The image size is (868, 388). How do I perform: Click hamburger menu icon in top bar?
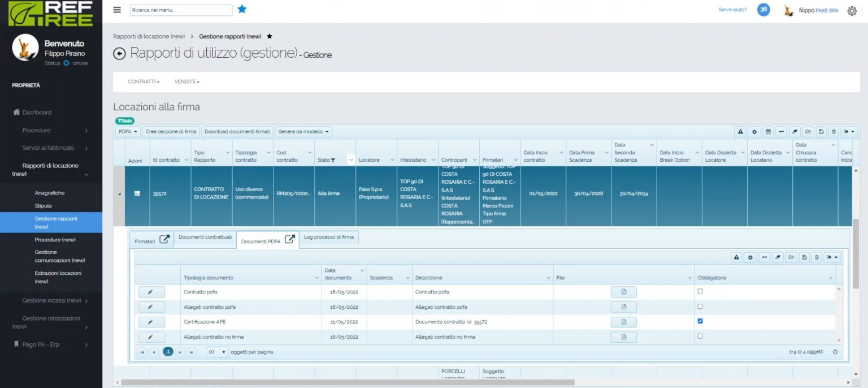(117, 10)
